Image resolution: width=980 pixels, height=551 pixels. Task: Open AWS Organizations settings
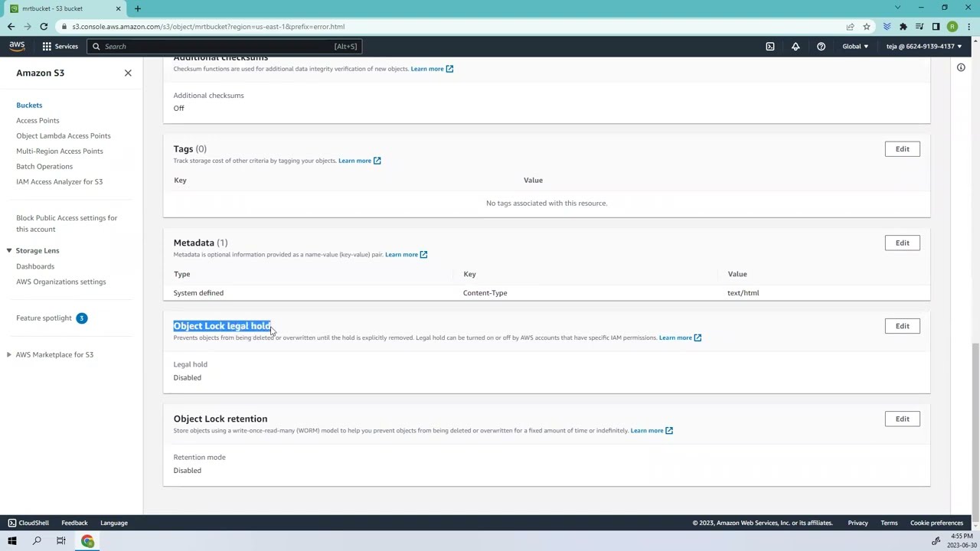pos(61,282)
